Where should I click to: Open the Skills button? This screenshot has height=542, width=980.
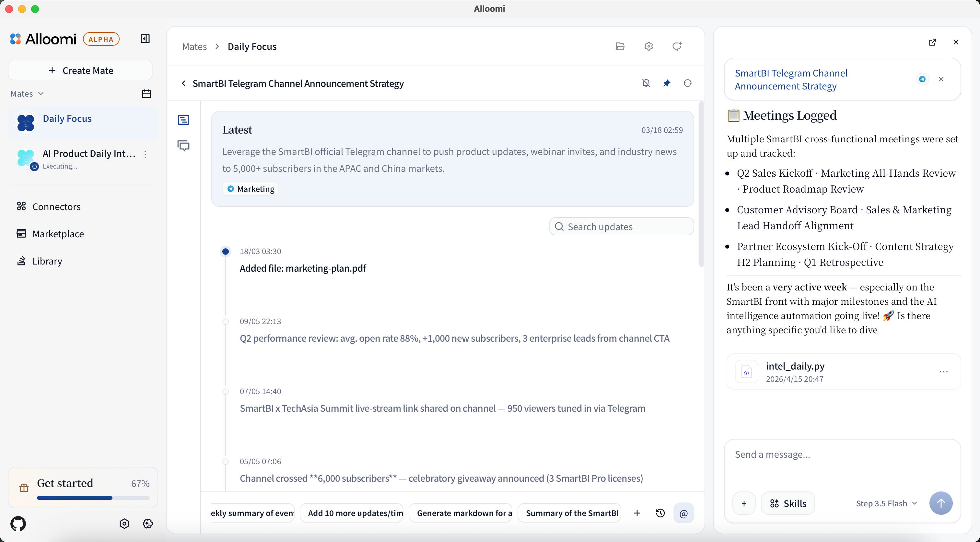pyautogui.click(x=788, y=503)
